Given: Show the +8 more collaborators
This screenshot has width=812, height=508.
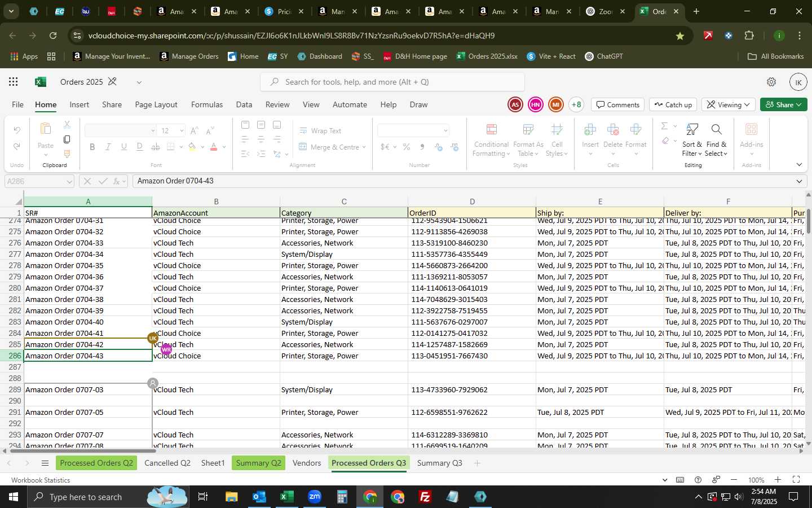Looking at the screenshot, I should pos(576,104).
